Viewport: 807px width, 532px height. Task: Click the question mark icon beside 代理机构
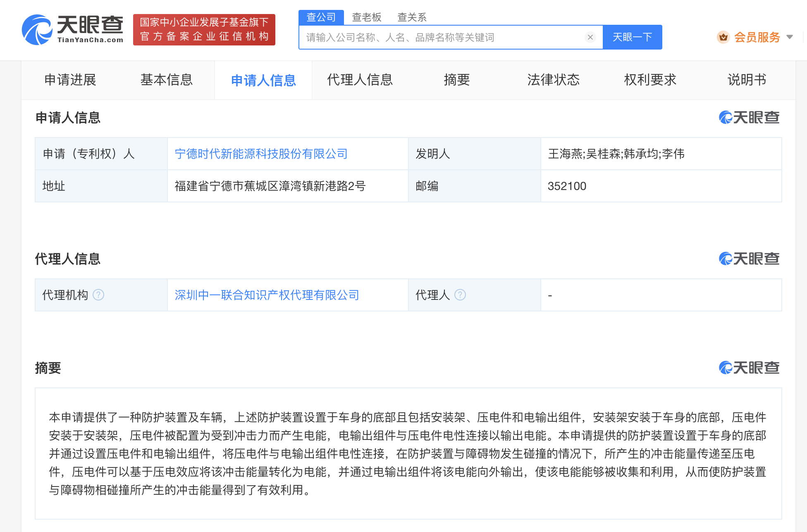point(98,295)
